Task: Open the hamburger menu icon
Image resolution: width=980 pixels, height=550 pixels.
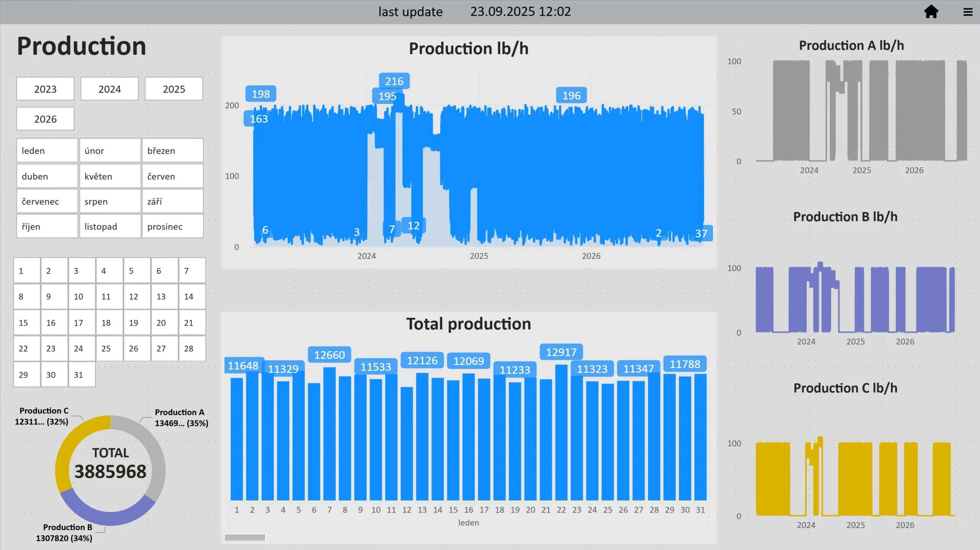Action: pyautogui.click(x=968, y=12)
